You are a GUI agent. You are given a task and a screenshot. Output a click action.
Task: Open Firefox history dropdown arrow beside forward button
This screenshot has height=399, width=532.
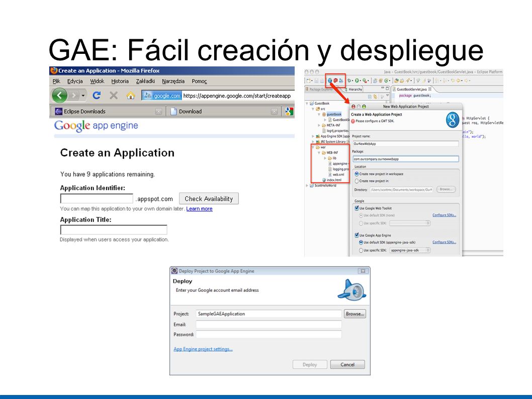tap(83, 96)
